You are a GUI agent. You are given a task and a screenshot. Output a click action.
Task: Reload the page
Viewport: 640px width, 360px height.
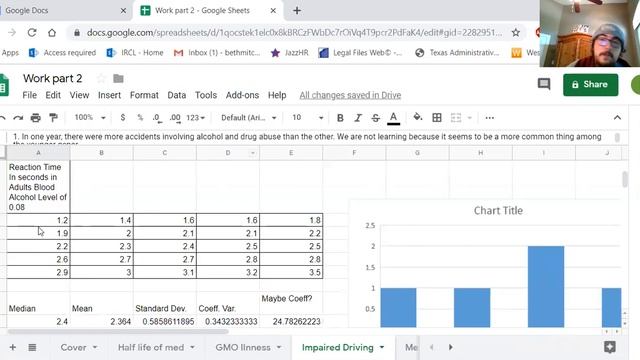[32, 33]
